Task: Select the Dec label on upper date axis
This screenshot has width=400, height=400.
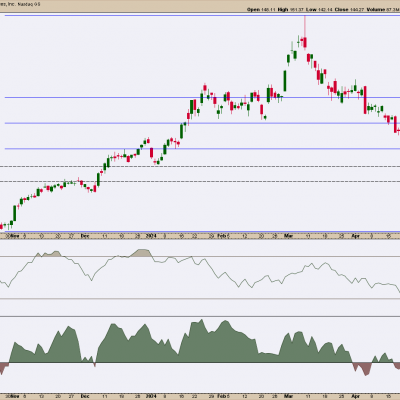Action: tap(85, 236)
